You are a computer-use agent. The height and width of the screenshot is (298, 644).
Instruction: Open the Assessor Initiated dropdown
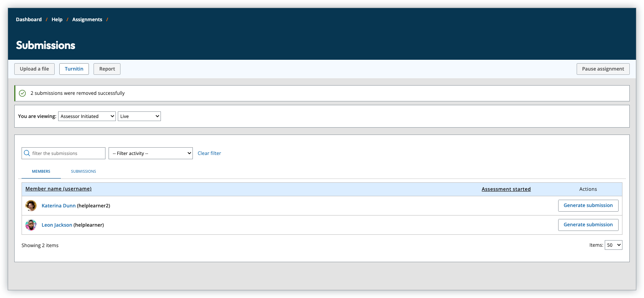pos(87,116)
